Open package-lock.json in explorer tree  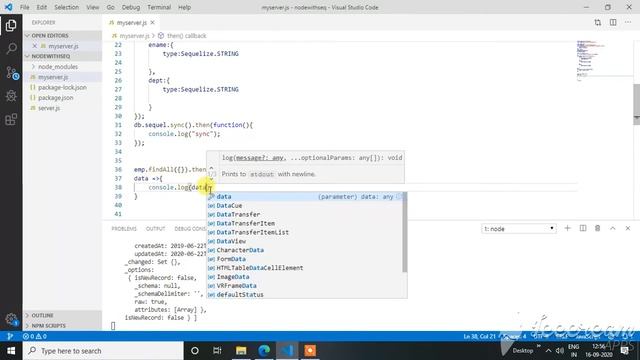point(63,87)
